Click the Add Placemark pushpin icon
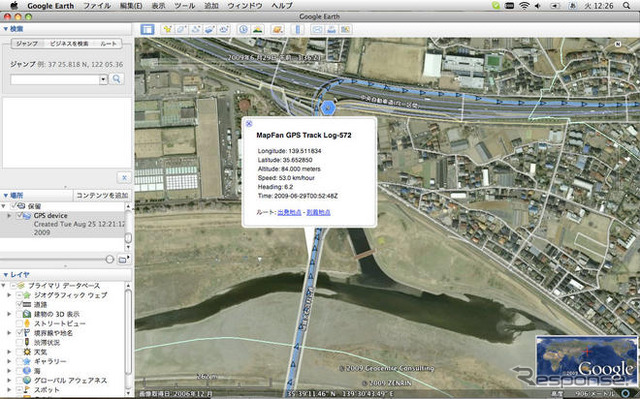The height and width of the screenshot is (399, 640). tap(167, 29)
